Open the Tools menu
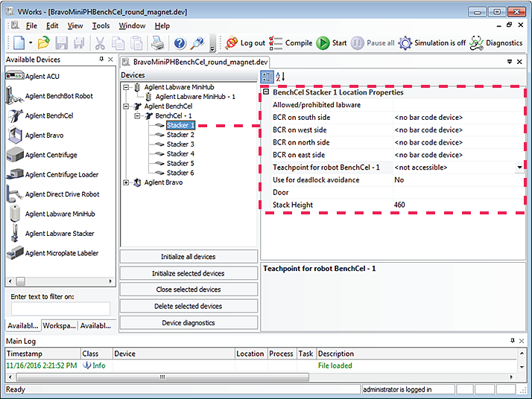532x399 pixels. tap(101, 26)
